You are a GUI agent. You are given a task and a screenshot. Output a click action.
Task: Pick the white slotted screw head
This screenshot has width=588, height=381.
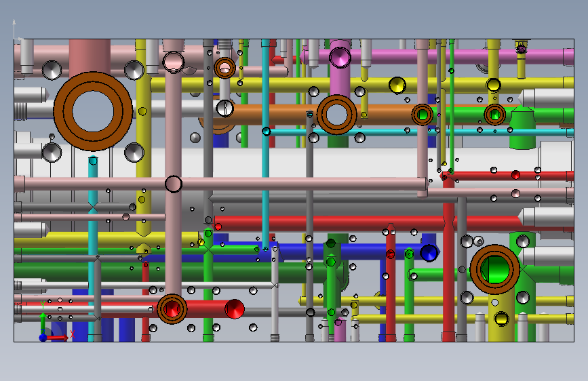coord(224,108)
